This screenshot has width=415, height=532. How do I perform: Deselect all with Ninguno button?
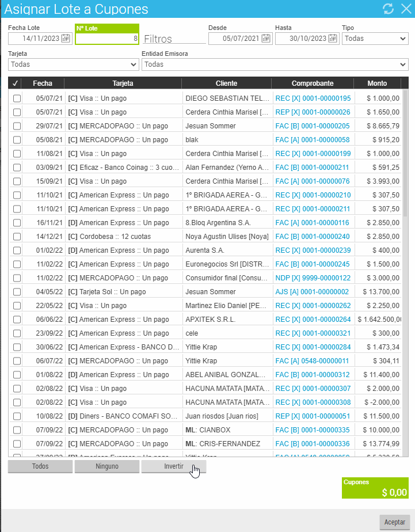click(107, 466)
